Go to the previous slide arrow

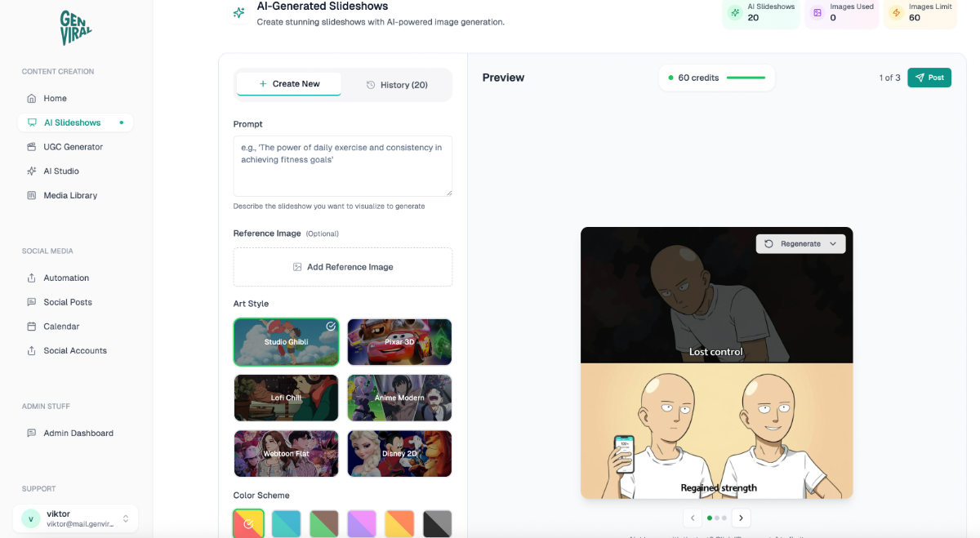point(693,518)
